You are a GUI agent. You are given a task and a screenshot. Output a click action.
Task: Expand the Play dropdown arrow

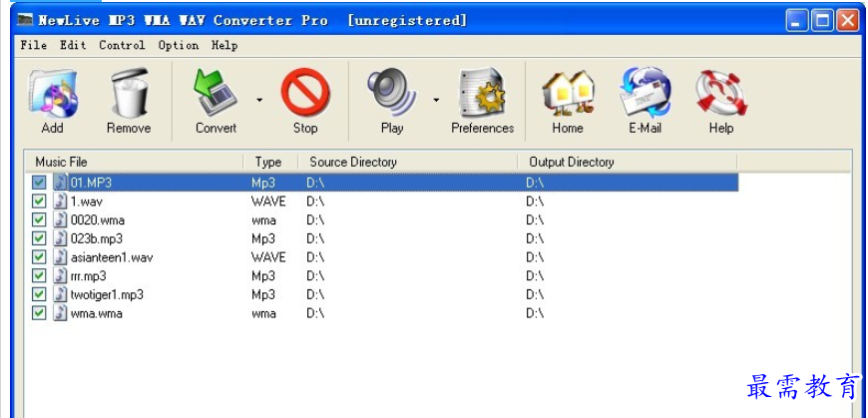coord(436,100)
